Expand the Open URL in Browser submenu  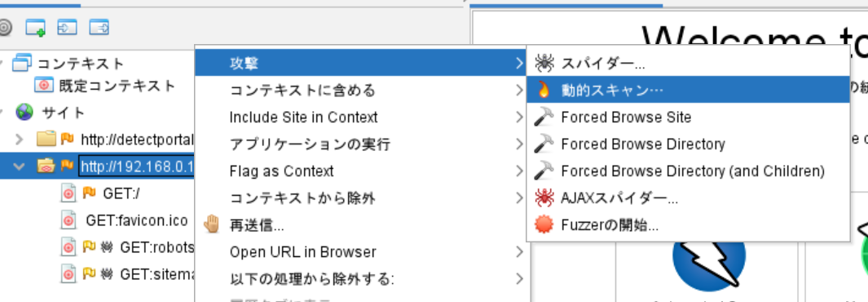(x=518, y=252)
